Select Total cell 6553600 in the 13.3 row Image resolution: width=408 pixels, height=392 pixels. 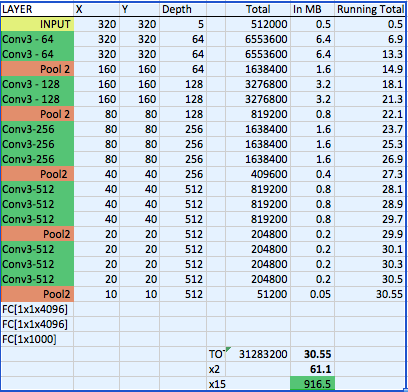(x=258, y=54)
